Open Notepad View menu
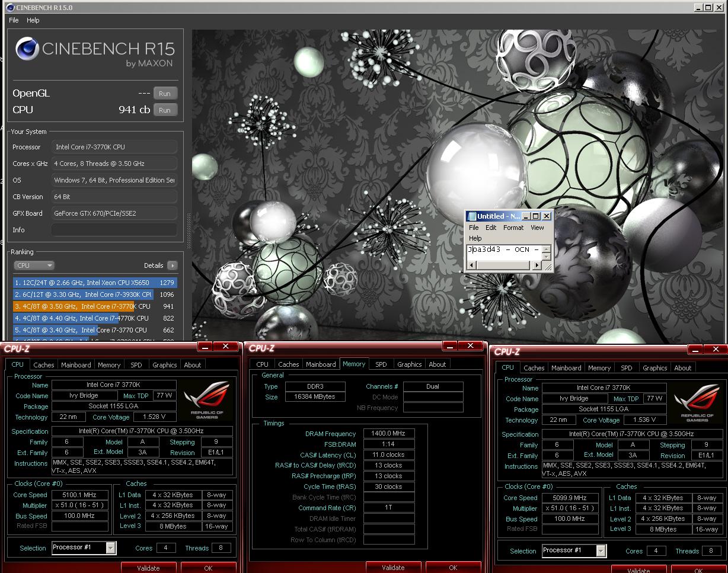Viewport: 728px width, 573px height. point(537,228)
